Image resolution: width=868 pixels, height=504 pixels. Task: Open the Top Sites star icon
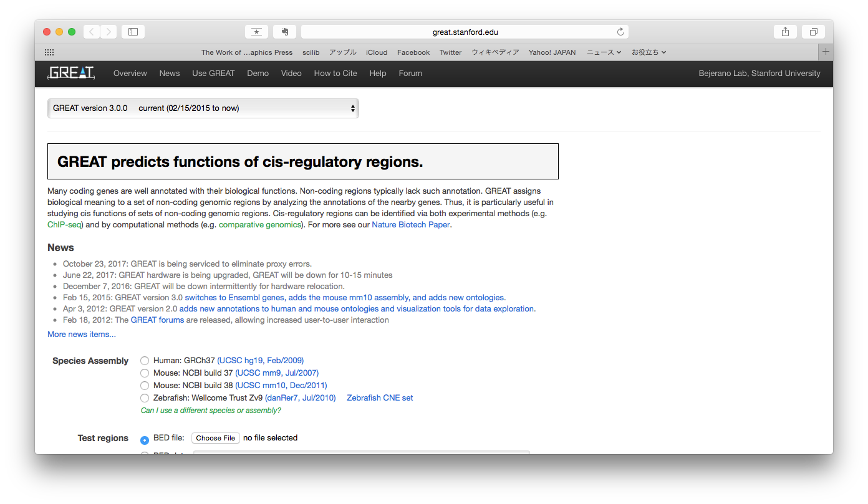(256, 32)
